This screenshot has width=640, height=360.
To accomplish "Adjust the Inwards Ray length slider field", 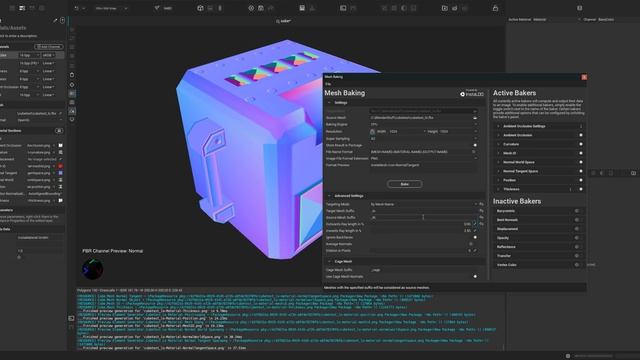I will (x=421, y=231).
